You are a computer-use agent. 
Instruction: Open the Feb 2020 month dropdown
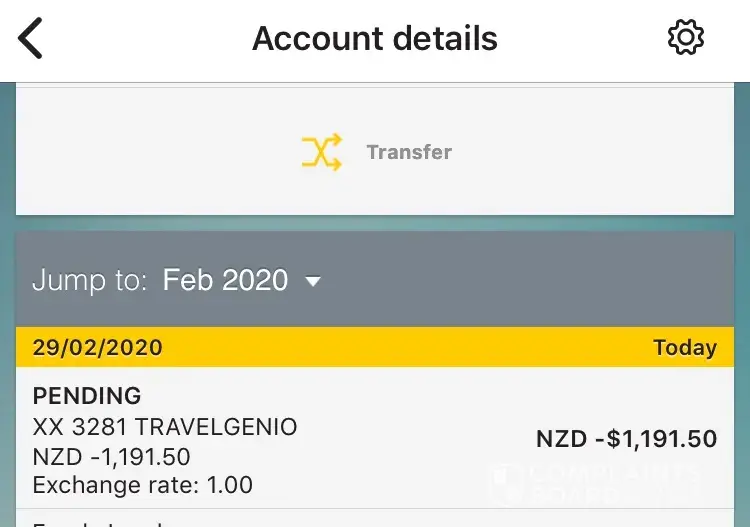(225, 280)
